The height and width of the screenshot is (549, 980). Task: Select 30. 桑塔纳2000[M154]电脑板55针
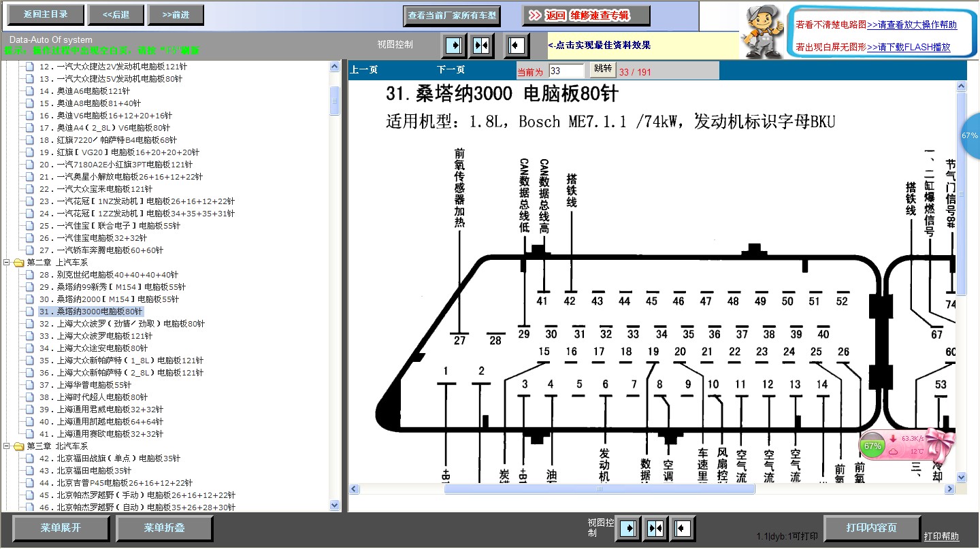click(x=109, y=299)
